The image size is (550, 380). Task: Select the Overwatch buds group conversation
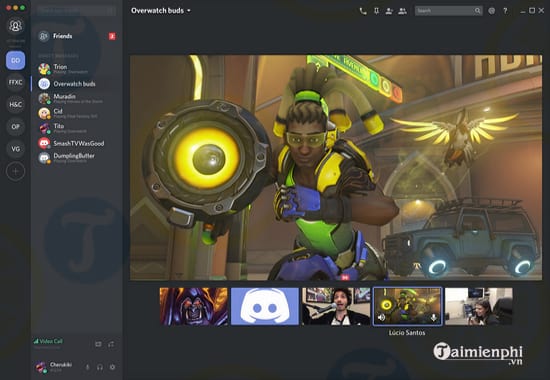tap(76, 84)
